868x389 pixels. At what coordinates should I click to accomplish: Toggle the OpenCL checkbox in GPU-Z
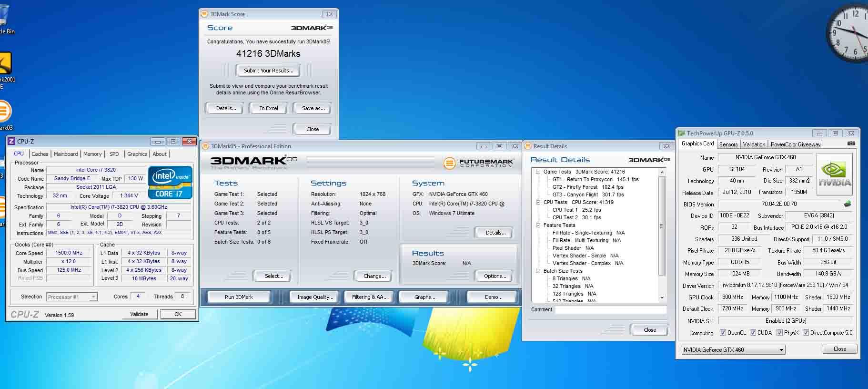point(723,333)
